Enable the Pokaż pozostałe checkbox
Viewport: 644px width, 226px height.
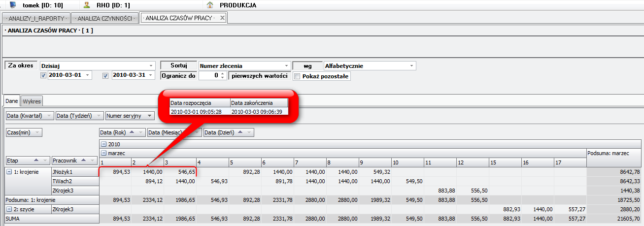pos(297,76)
